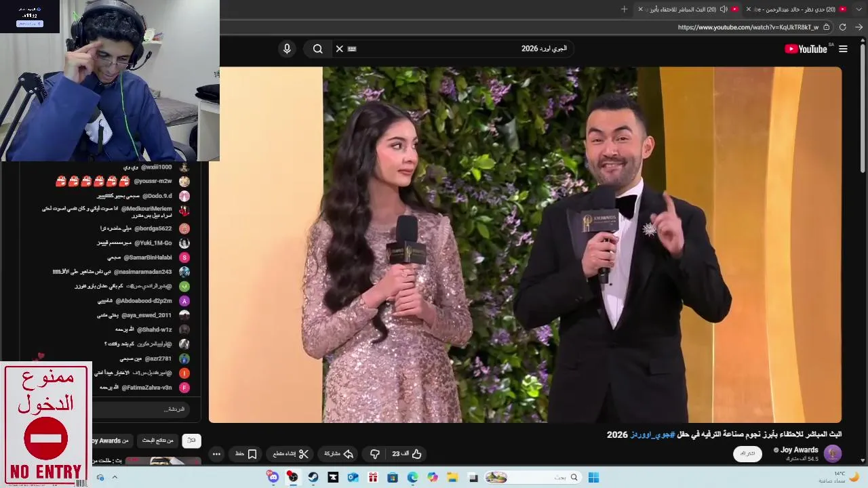Image resolution: width=868 pixels, height=488 pixels.
Task: Open Outlook from the taskbar
Action: click(x=353, y=477)
